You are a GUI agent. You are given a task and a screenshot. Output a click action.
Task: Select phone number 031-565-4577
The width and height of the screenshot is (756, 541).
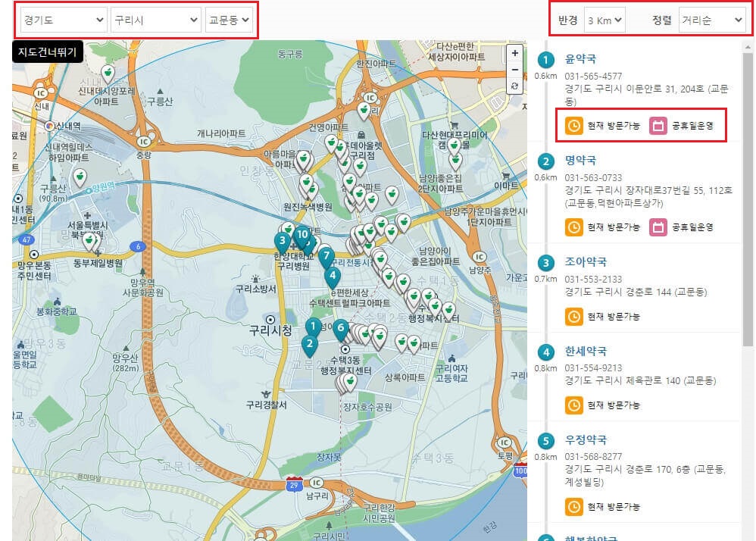pyautogui.click(x=593, y=77)
